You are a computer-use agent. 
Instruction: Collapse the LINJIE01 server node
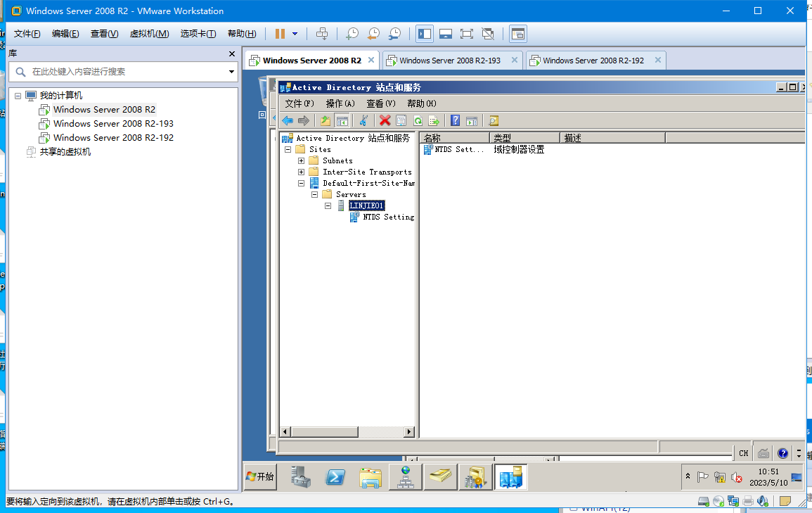[x=328, y=205]
